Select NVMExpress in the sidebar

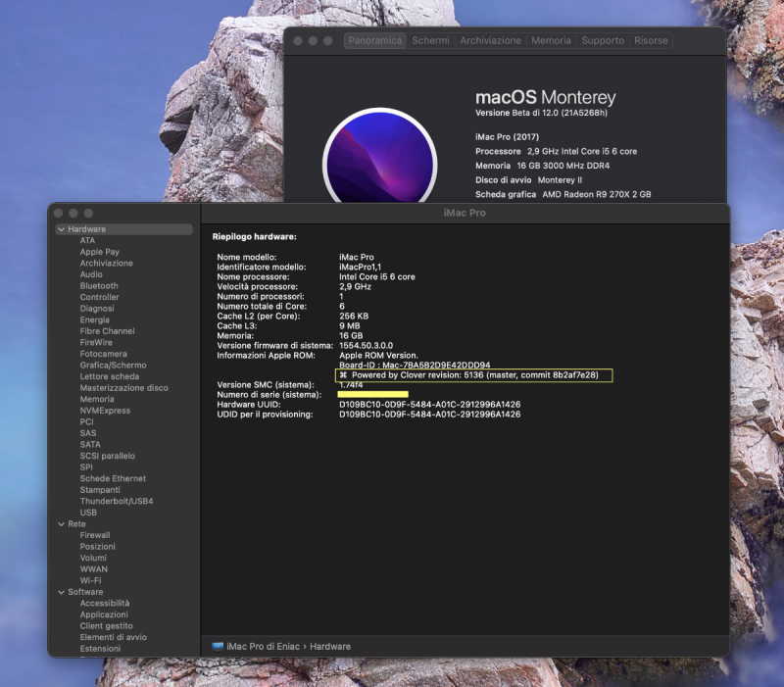tap(105, 411)
